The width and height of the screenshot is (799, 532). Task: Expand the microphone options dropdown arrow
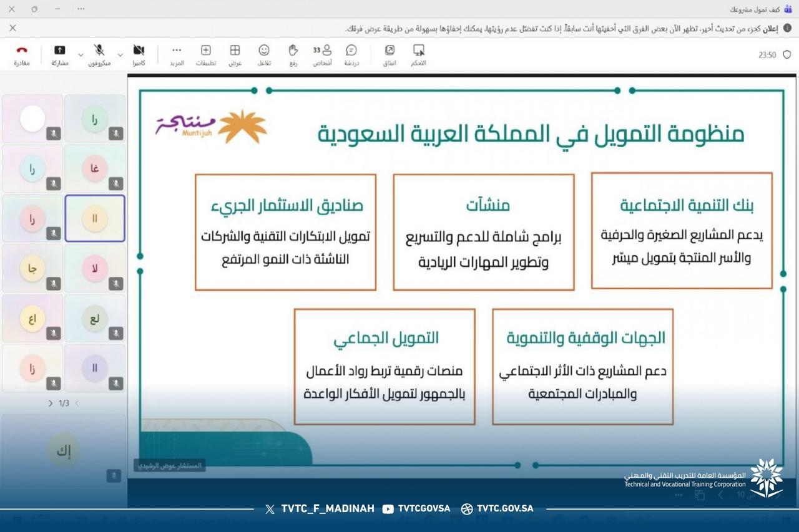click(x=81, y=56)
